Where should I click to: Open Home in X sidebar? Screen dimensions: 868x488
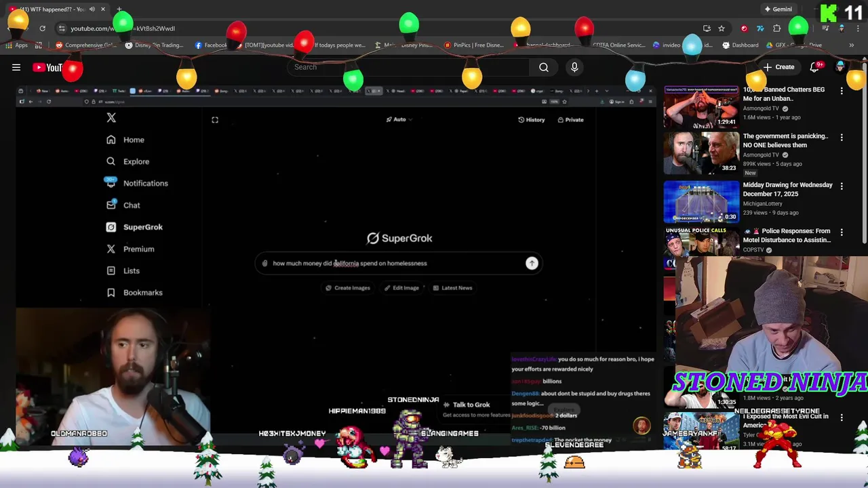click(125, 140)
